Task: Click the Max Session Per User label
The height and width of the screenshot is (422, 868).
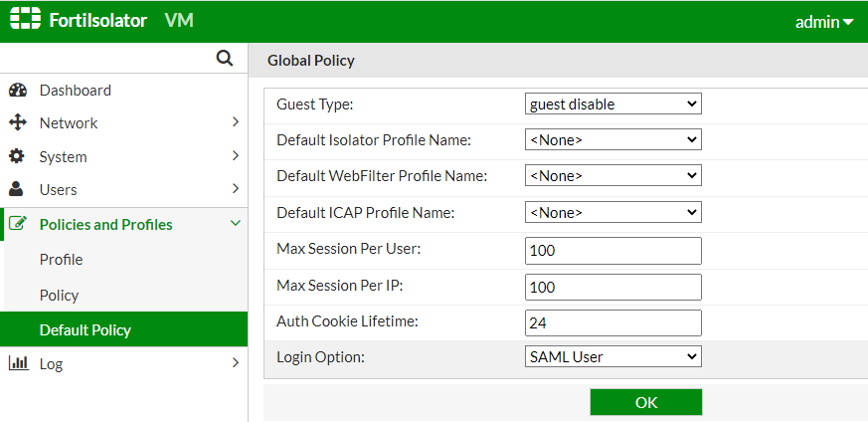Action: pyautogui.click(x=349, y=249)
